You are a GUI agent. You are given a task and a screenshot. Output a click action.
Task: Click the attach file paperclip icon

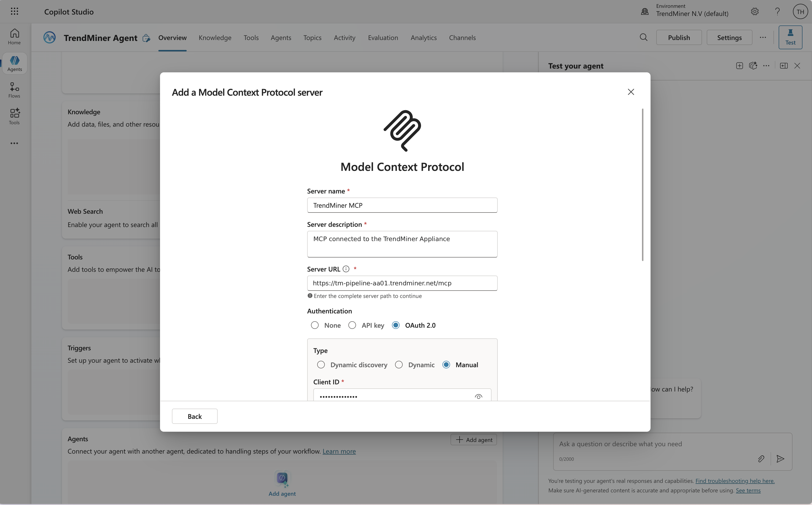pyautogui.click(x=761, y=459)
